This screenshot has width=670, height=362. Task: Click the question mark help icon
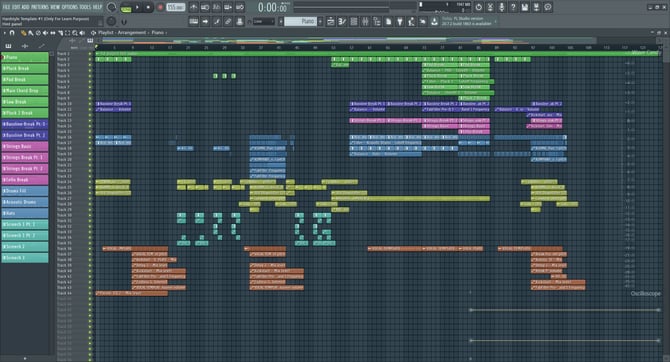click(x=513, y=7)
